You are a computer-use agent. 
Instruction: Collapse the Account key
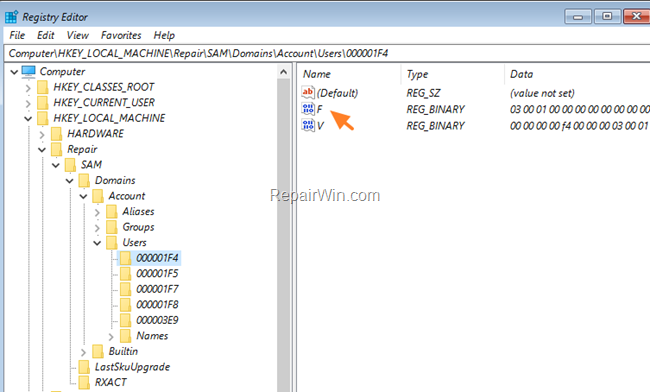(x=83, y=196)
